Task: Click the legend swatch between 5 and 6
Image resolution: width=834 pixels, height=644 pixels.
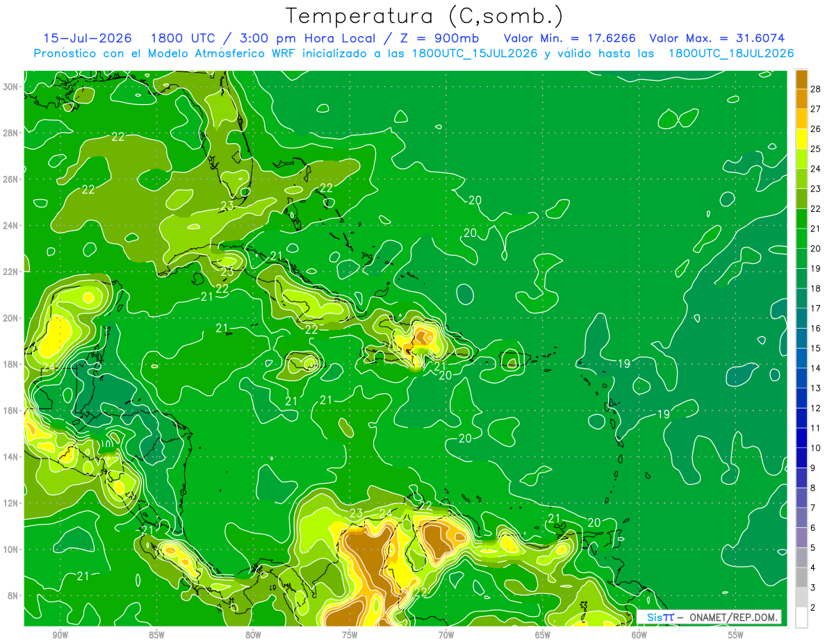Action: coord(801,538)
